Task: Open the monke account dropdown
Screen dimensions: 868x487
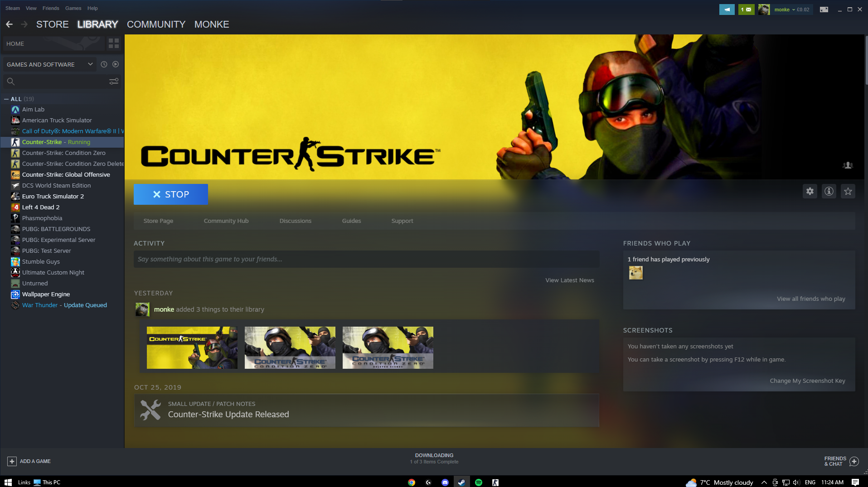Action: click(791, 10)
